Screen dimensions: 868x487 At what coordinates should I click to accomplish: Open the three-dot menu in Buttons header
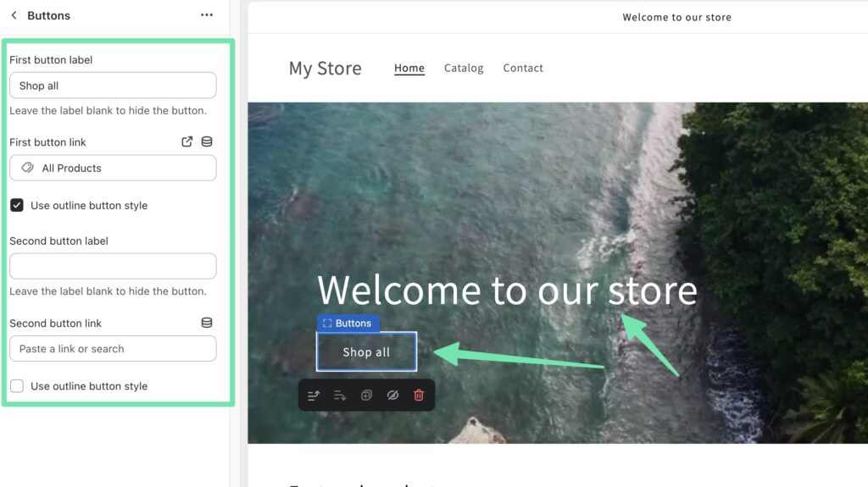pos(207,15)
